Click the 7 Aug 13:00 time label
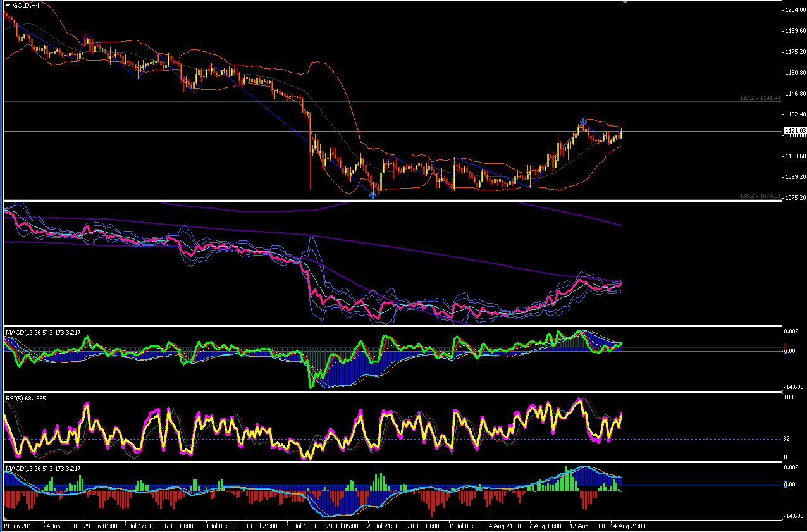The width and height of the screenshot is (807, 532). 546,526
